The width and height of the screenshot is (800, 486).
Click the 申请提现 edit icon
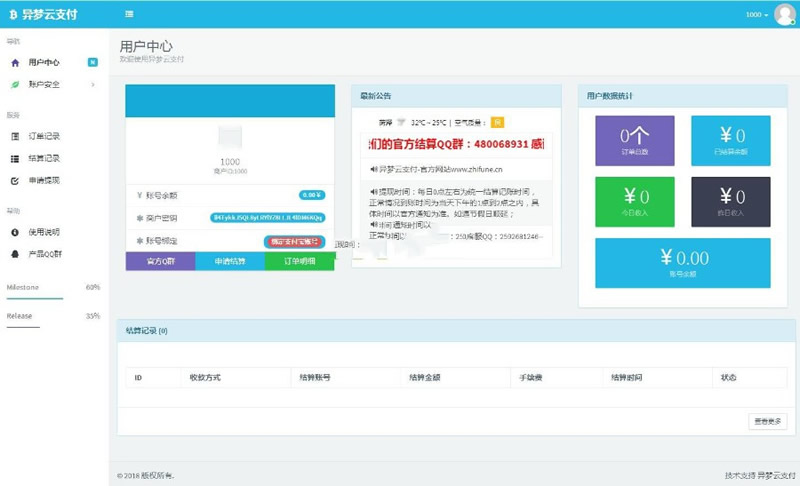(15, 181)
